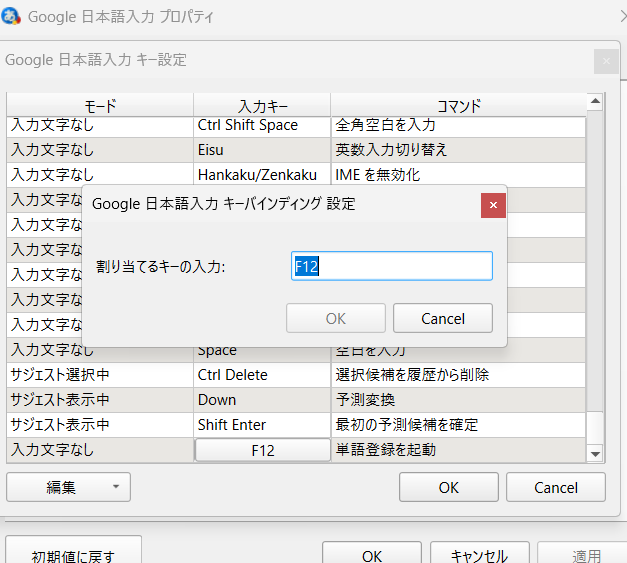Viewport: 627px width, 563px height.
Task: Confirm キー設定 window with OK
Action: click(x=449, y=487)
